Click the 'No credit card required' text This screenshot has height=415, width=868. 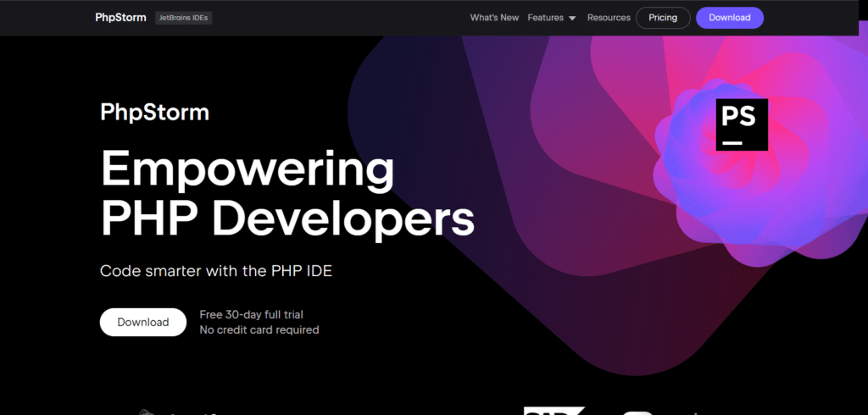259,329
